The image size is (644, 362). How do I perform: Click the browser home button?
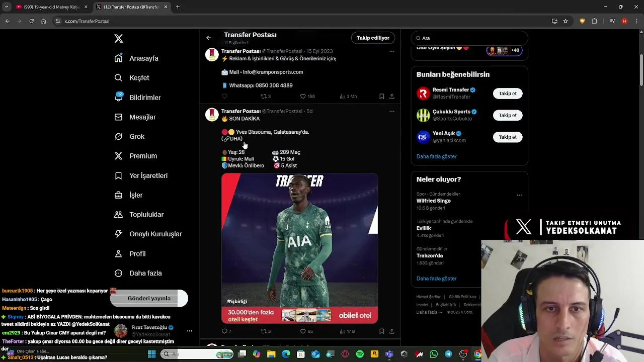tap(43, 21)
